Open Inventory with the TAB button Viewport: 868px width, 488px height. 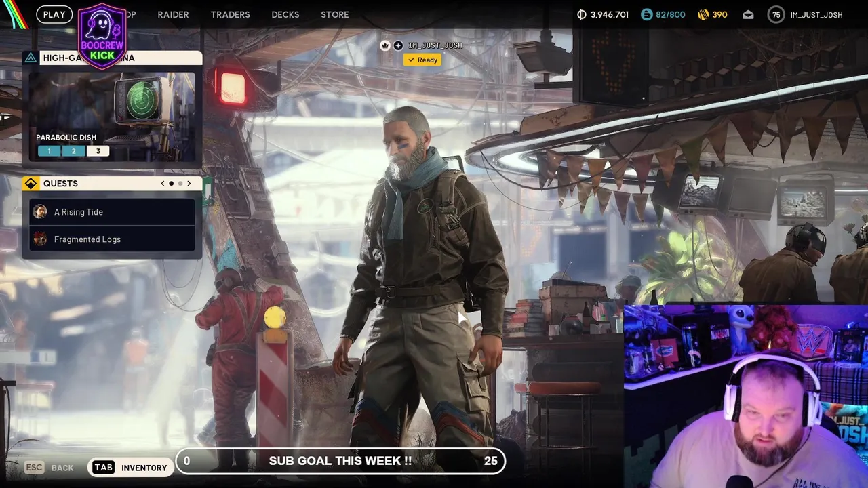[130, 468]
